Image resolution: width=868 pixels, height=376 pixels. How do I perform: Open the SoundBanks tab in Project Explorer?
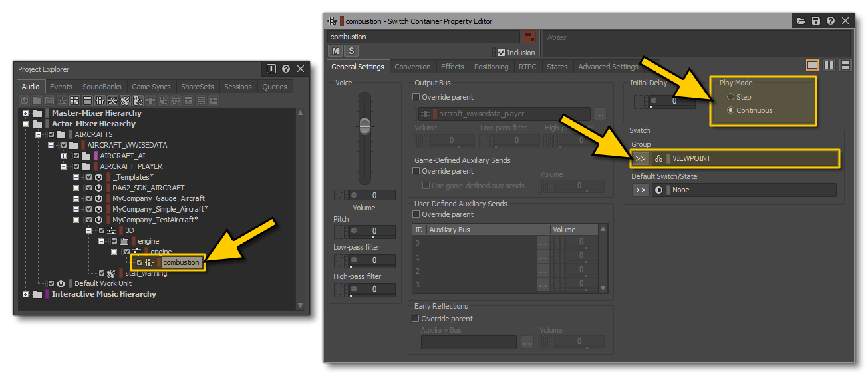(102, 87)
